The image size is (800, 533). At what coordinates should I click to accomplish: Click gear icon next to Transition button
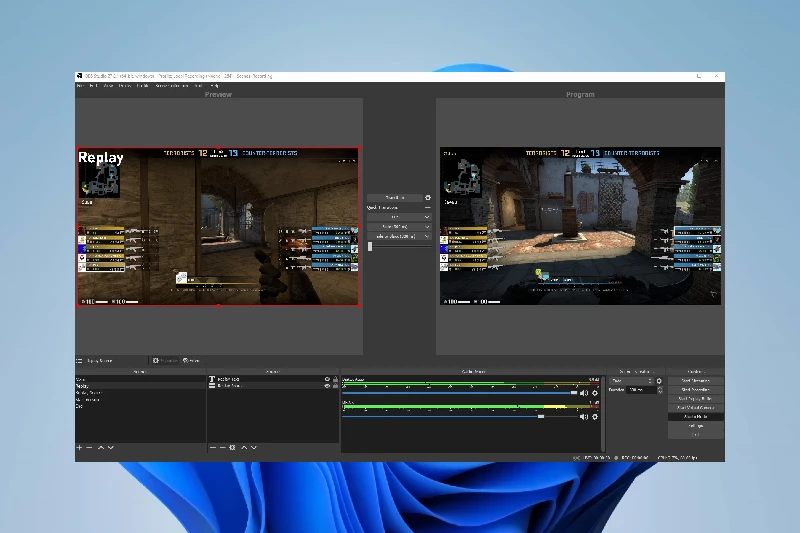pos(428,197)
